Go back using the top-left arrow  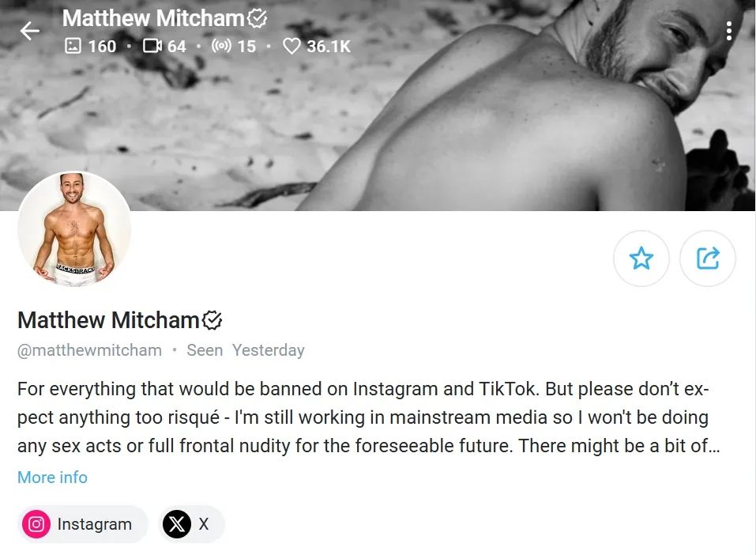point(30,31)
